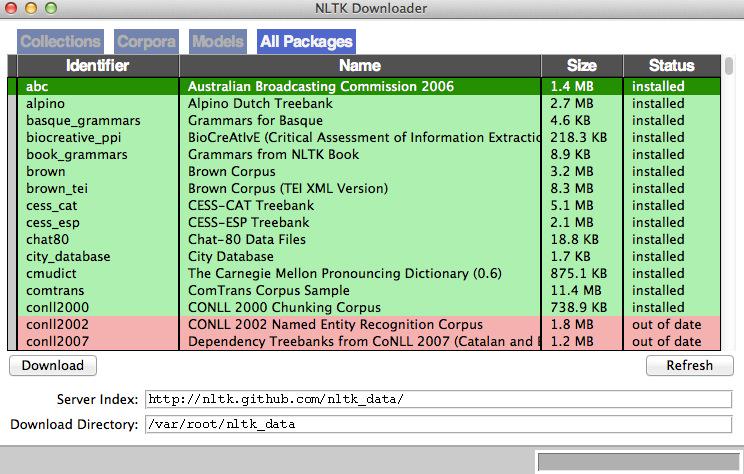Viewport: 744px width, 474px height.
Task: Click 'CESS-ESP Treebank' name
Action: [249, 223]
